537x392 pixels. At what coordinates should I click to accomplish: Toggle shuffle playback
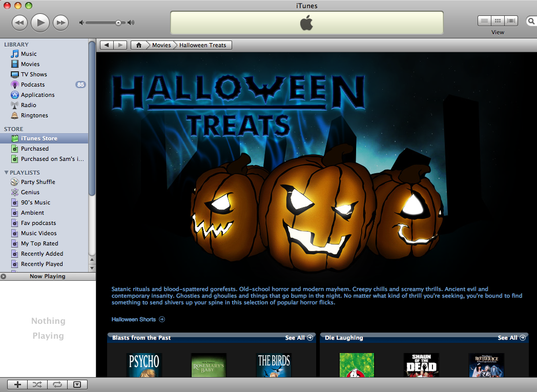(37, 385)
